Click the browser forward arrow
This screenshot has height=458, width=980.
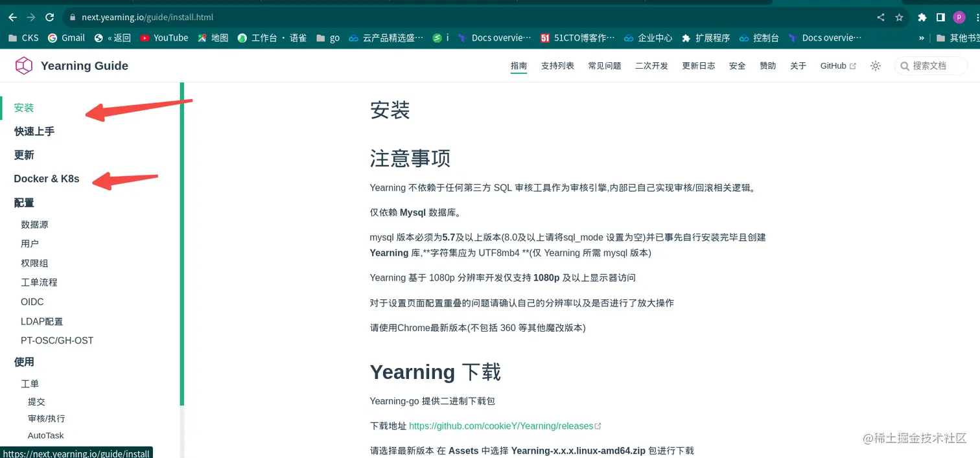[31, 17]
